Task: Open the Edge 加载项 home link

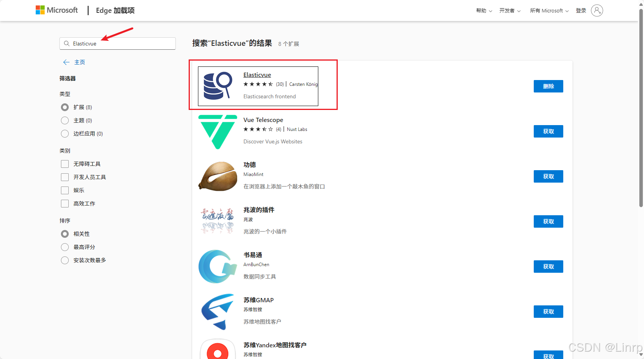Action: click(x=115, y=10)
